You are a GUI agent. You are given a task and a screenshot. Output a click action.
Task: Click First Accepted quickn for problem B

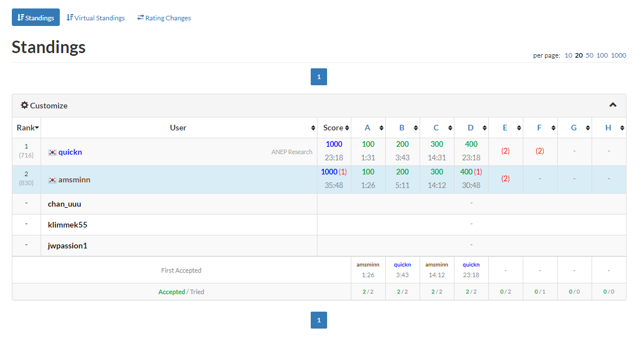pyautogui.click(x=403, y=264)
